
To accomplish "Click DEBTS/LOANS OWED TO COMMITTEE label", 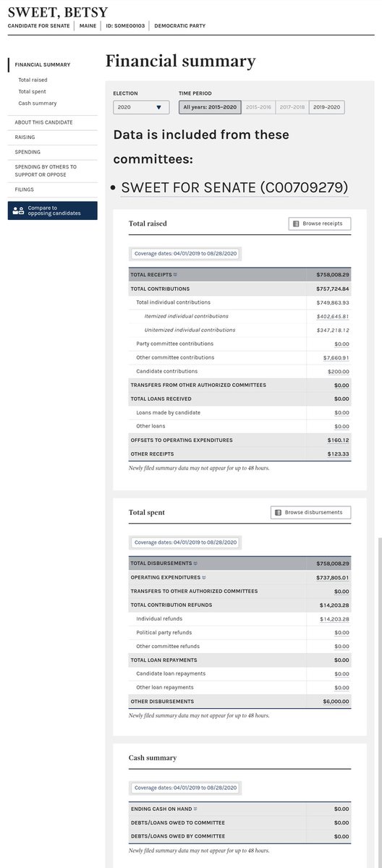I will pos(177,822).
